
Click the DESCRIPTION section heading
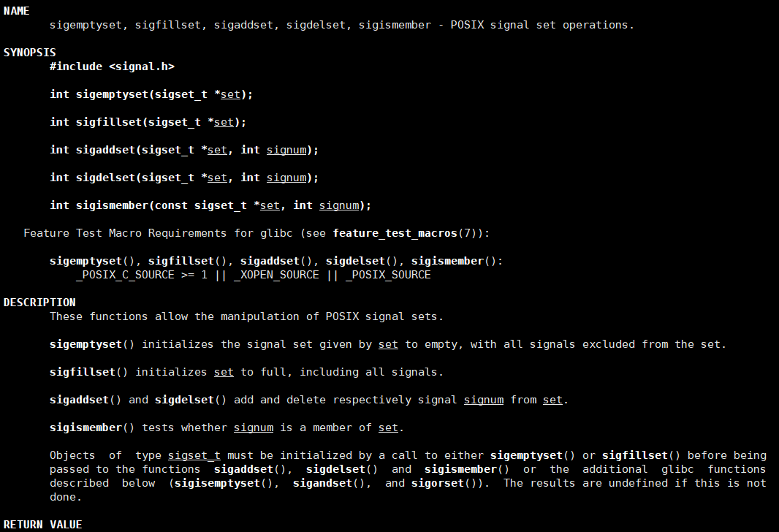point(39,303)
